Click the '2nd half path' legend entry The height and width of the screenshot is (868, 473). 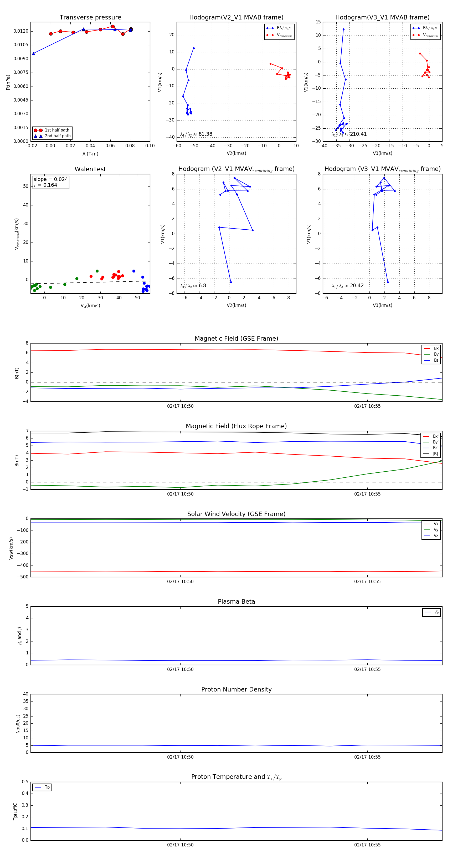[x=52, y=136]
